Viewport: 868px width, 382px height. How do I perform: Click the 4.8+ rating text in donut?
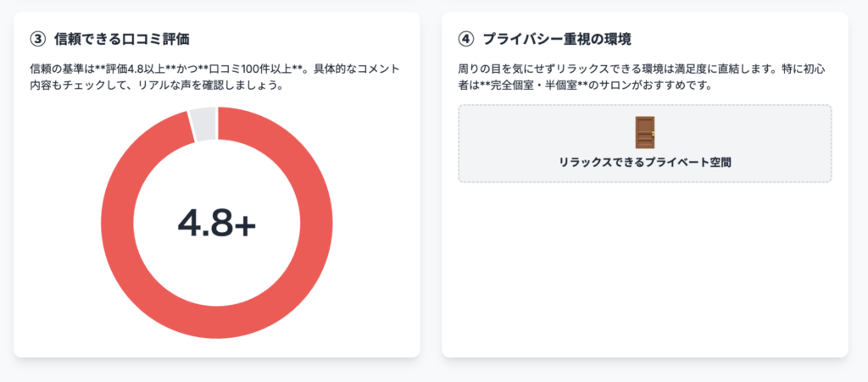(216, 222)
